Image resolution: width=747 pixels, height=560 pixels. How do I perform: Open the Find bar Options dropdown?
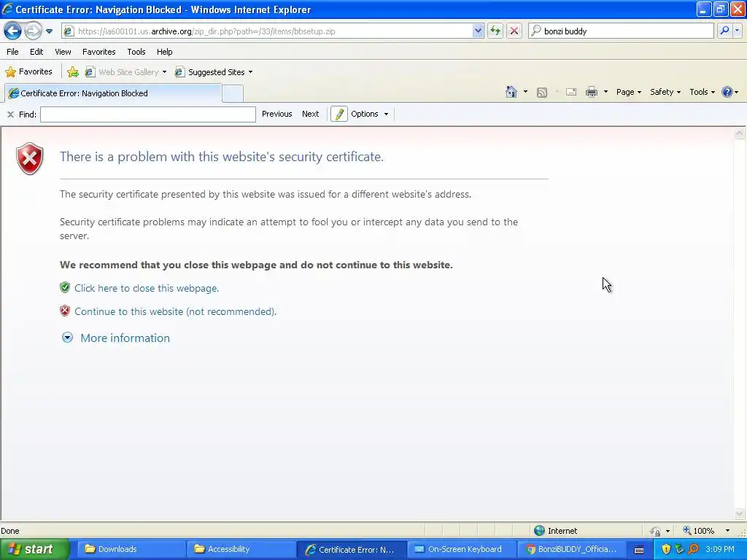click(x=370, y=114)
